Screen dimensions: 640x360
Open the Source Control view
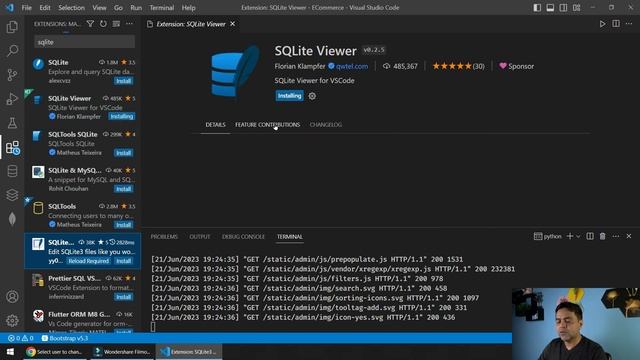(12, 75)
